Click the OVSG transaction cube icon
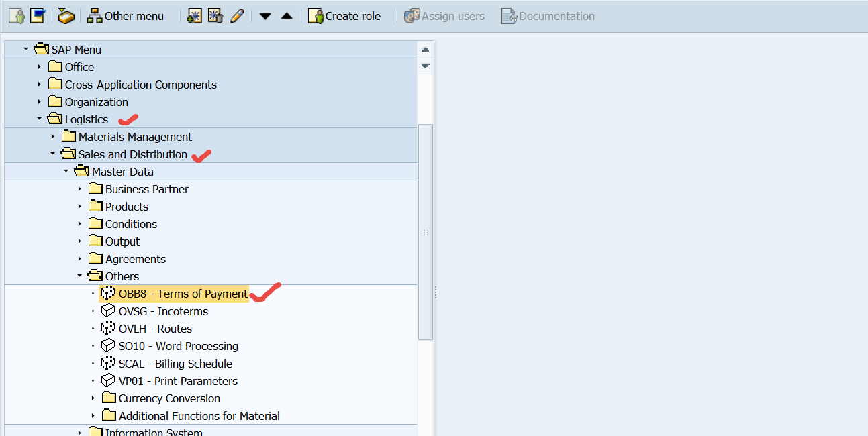This screenshot has height=436, width=868. tap(107, 311)
